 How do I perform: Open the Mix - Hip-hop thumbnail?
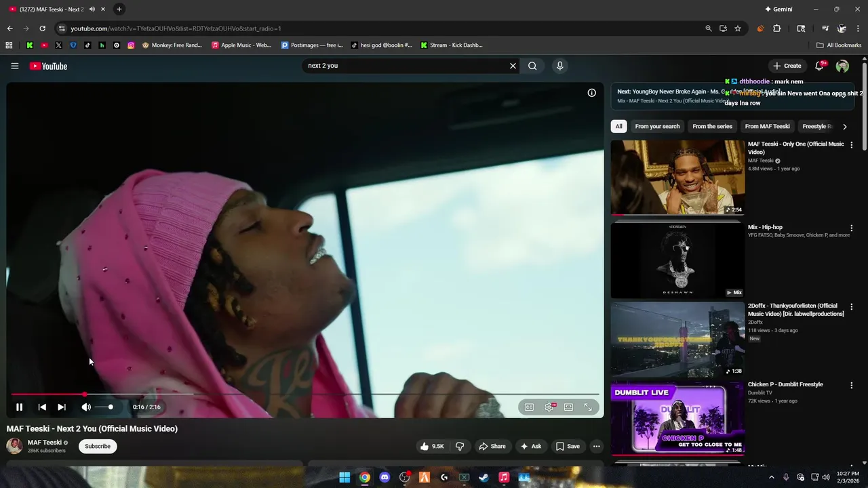[677, 260]
